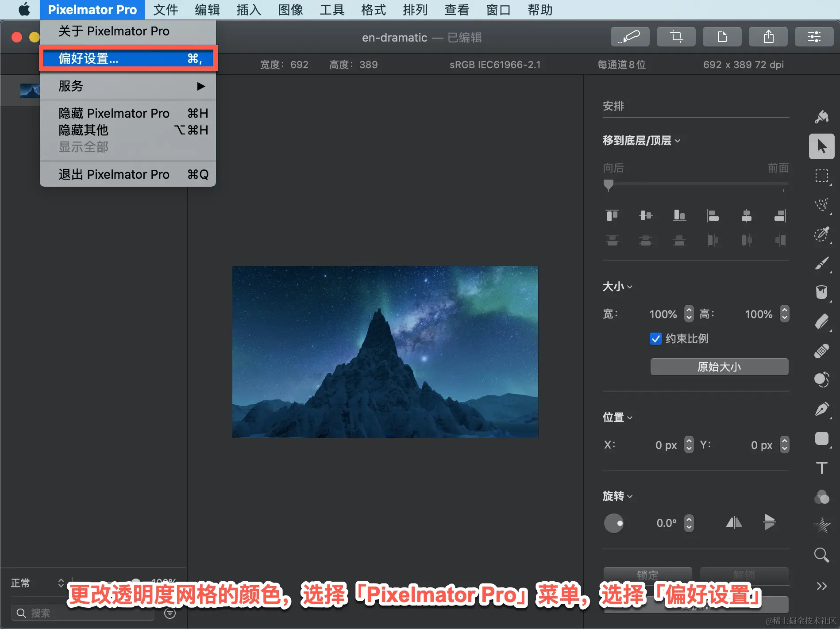Screen dimensions: 840x629
Task: Click the Crop toolbar button
Action: [x=676, y=37]
